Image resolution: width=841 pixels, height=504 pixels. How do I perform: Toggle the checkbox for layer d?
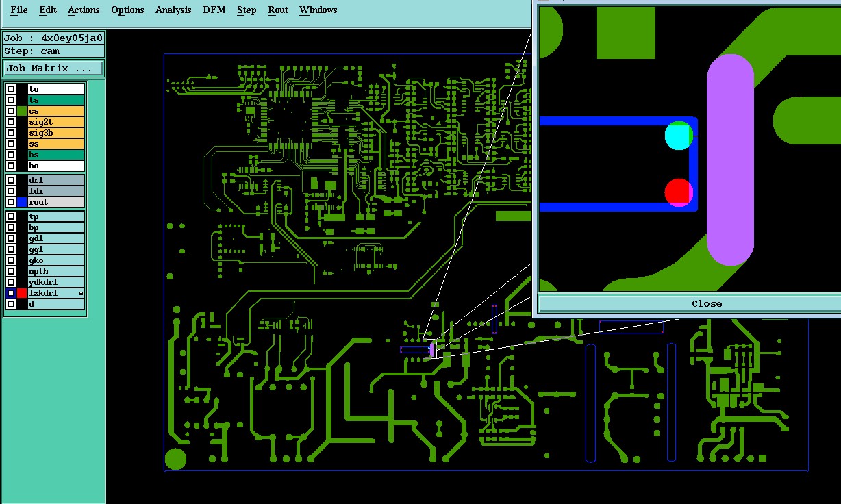[11, 304]
